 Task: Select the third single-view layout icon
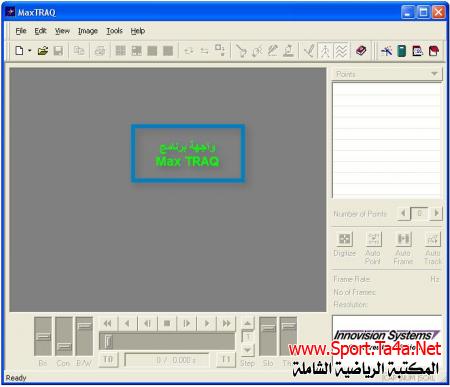(152, 51)
